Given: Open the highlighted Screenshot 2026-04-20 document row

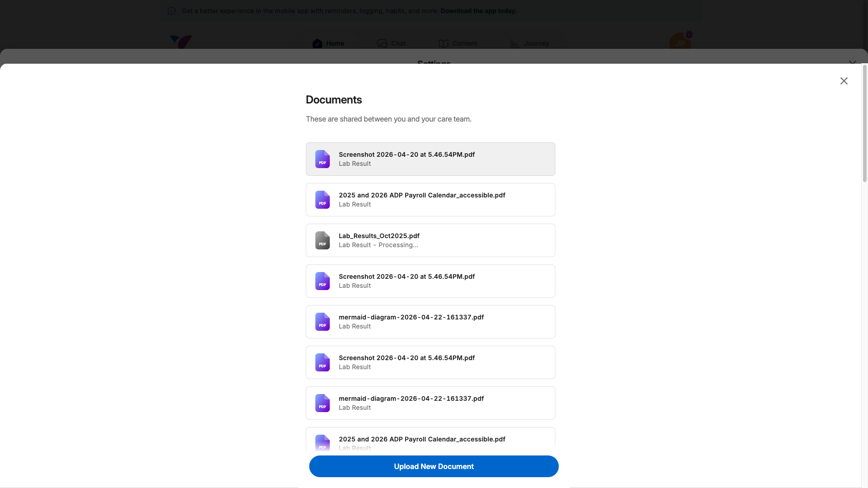Looking at the screenshot, I should [430, 159].
